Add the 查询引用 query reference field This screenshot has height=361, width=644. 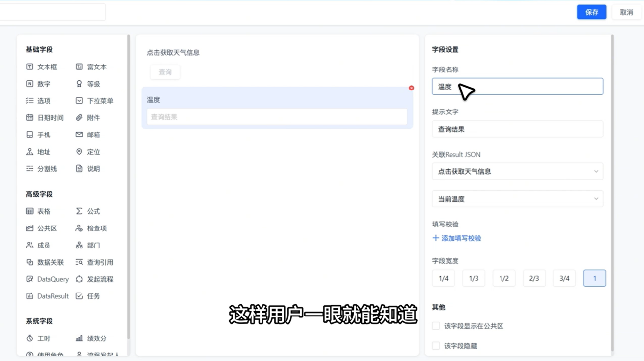click(x=95, y=262)
